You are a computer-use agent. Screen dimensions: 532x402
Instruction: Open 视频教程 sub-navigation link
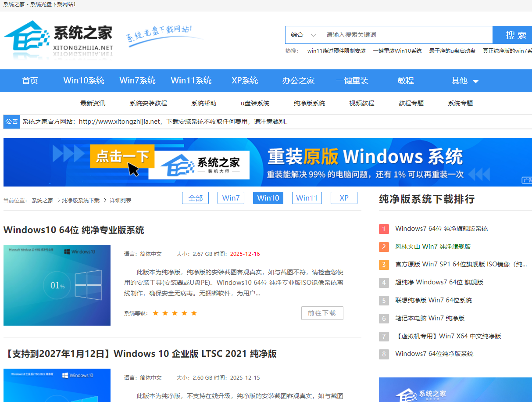(x=362, y=103)
